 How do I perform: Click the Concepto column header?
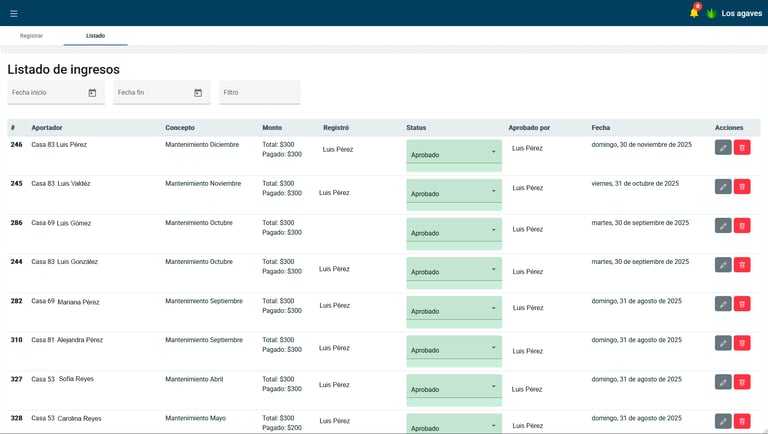click(180, 128)
